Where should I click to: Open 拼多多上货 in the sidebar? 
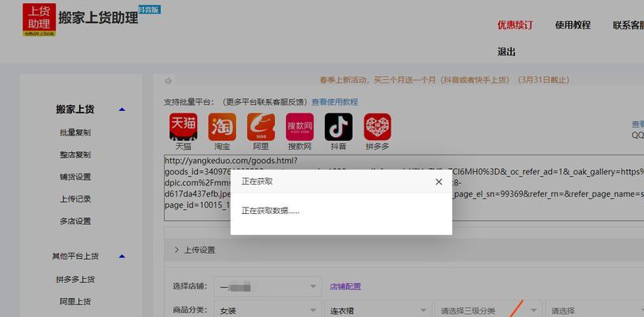pyautogui.click(x=75, y=280)
